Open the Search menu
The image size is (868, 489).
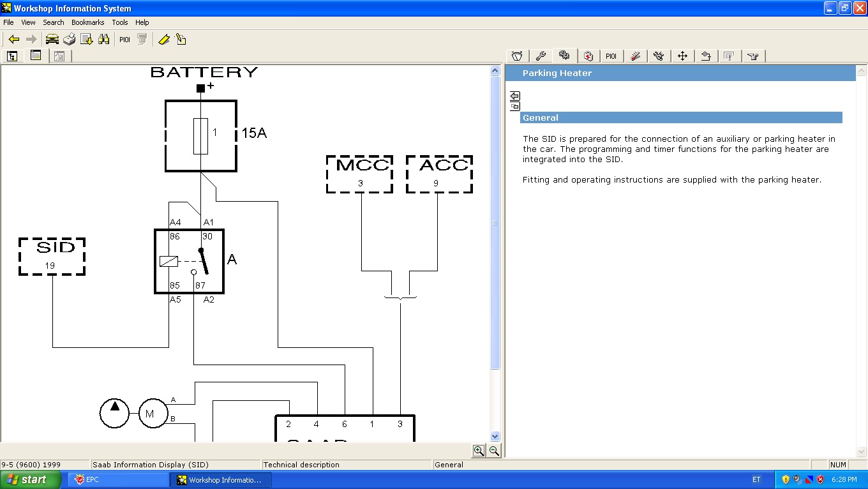pos(54,22)
